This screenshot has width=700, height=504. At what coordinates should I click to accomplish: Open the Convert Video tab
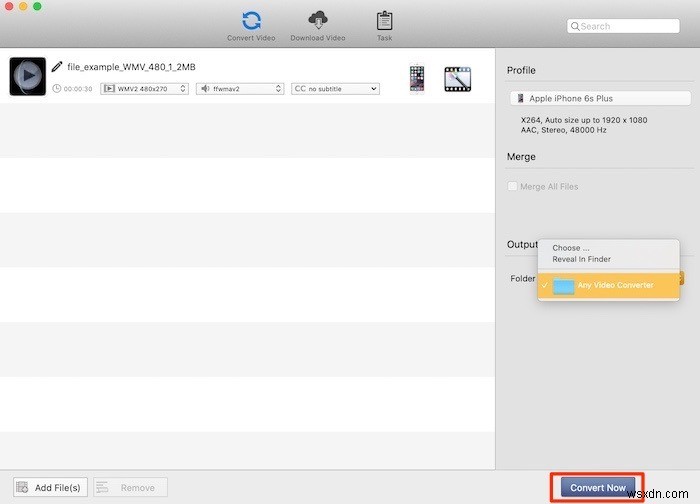[x=251, y=26]
